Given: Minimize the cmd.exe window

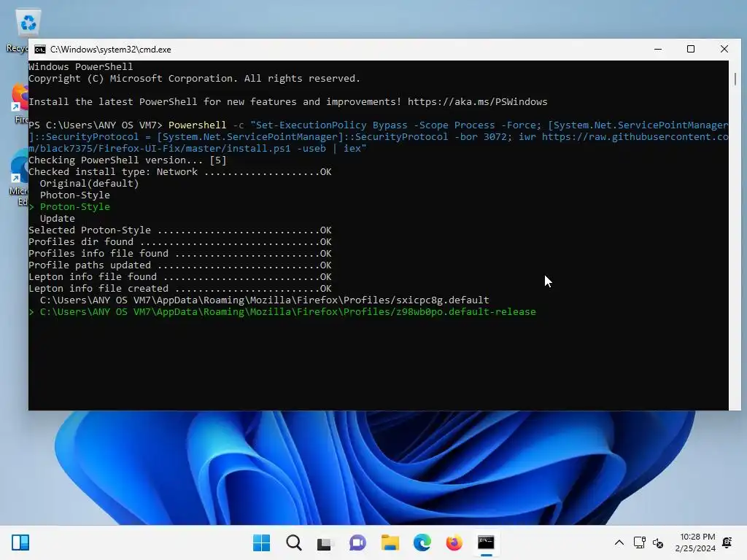Looking at the screenshot, I should (658, 49).
